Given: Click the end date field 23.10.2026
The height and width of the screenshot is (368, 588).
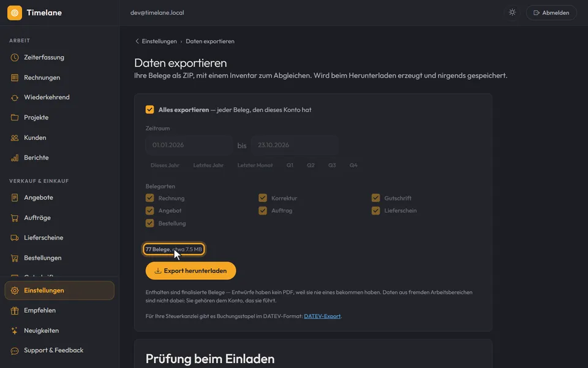Looking at the screenshot, I should click(x=295, y=145).
